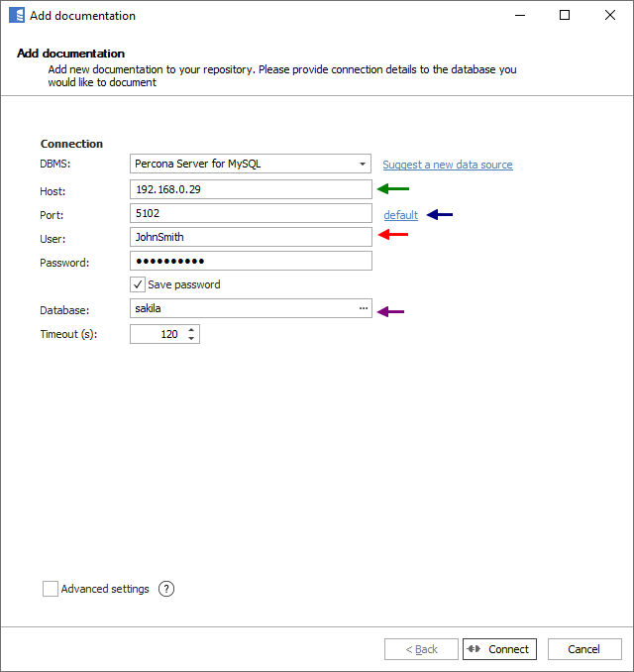Screen dimensions: 634x672
Task: Decrease timeout with the down arrow
Action: [191, 339]
